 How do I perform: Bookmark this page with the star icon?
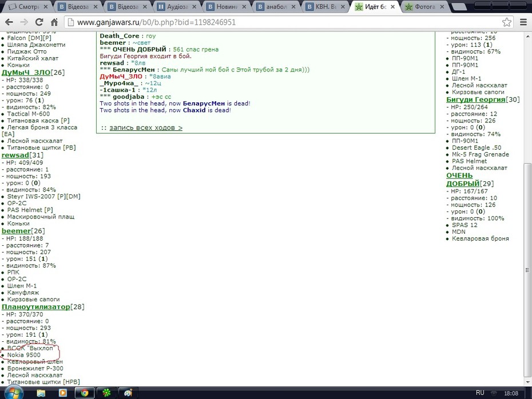click(507, 22)
